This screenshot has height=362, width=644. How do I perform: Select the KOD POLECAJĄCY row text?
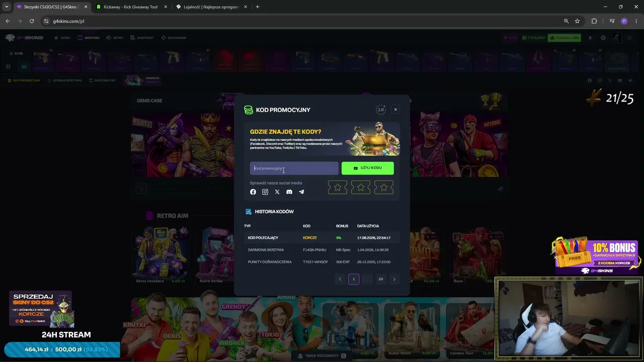pos(263,238)
